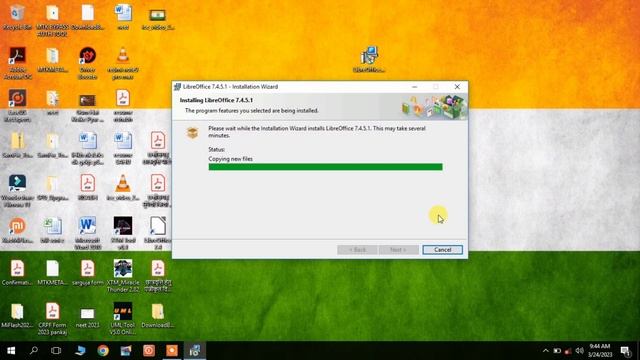This screenshot has height=360, width=640.
Task: Open the notification center
Action: click(x=625, y=351)
